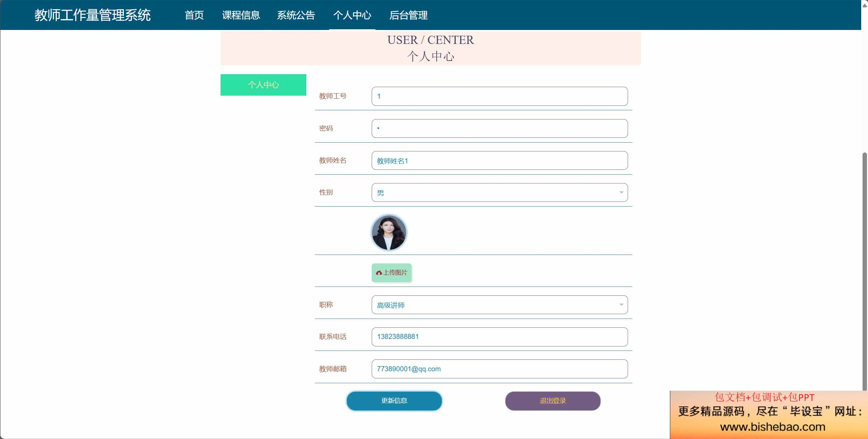This screenshot has height=439, width=868.
Task: Open the 系统公告 menu item
Action: (296, 15)
